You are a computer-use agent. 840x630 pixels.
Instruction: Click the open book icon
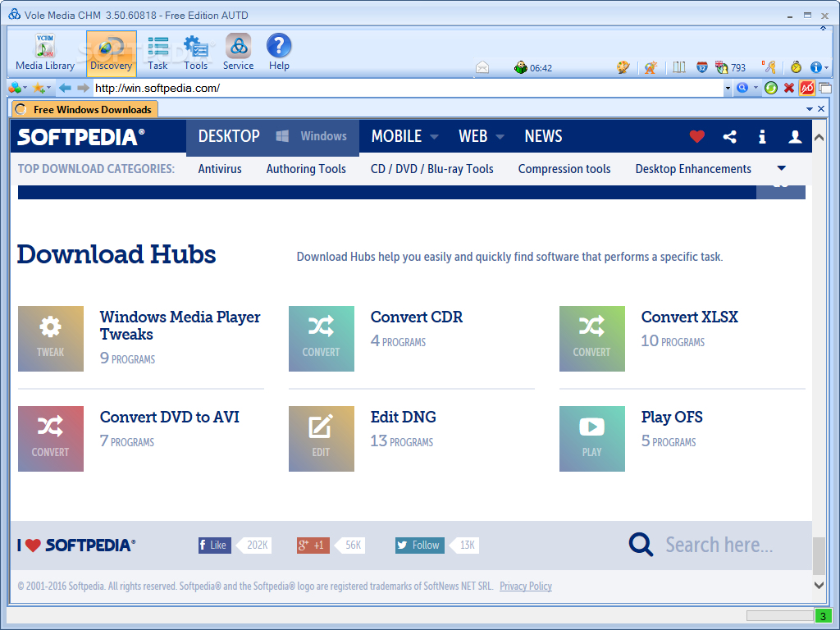coord(679,67)
